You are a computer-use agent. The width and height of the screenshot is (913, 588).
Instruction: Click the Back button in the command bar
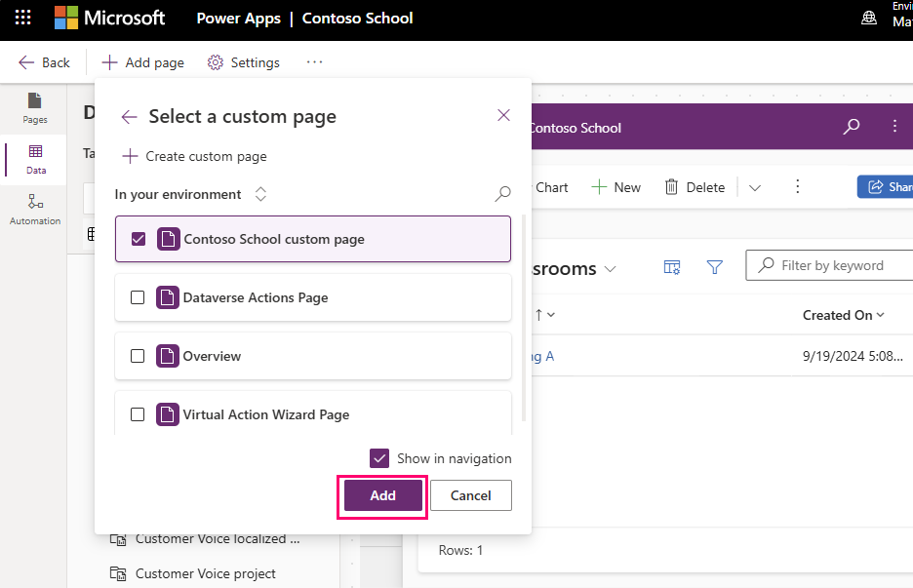click(44, 62)
